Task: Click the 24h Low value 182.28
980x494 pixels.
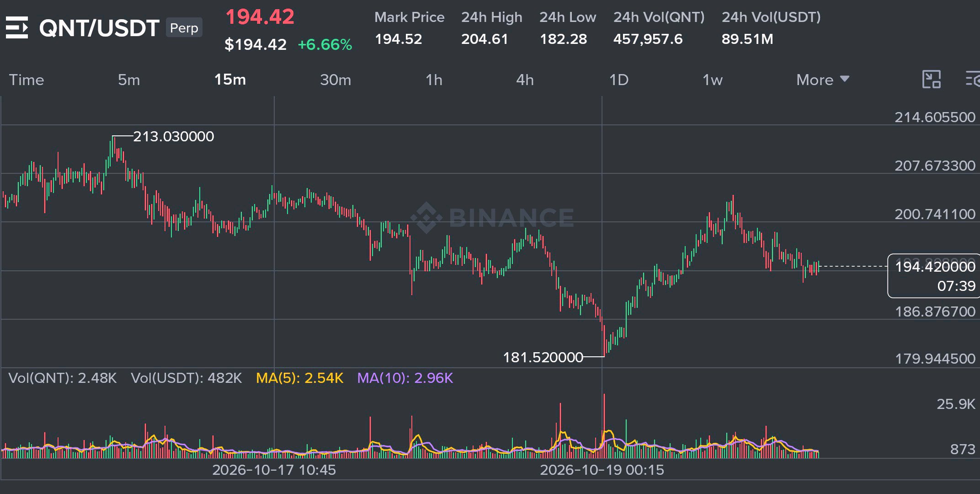Action: pos(563,39)
